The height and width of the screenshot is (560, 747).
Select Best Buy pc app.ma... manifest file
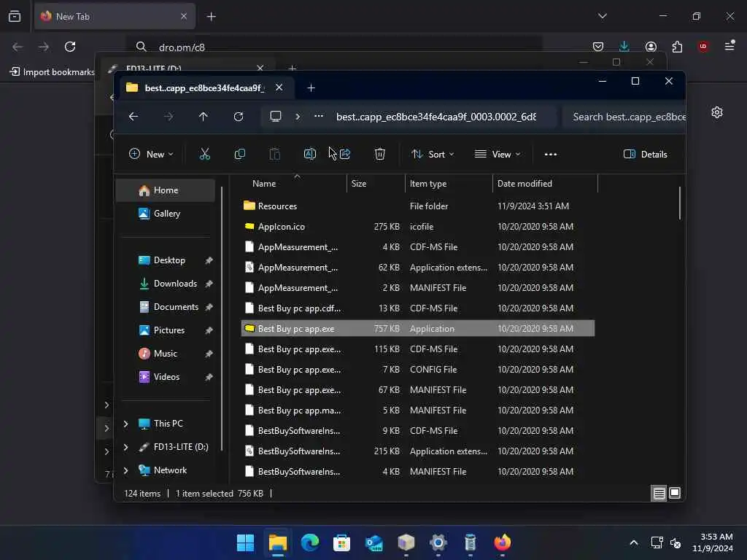[418, 410]
